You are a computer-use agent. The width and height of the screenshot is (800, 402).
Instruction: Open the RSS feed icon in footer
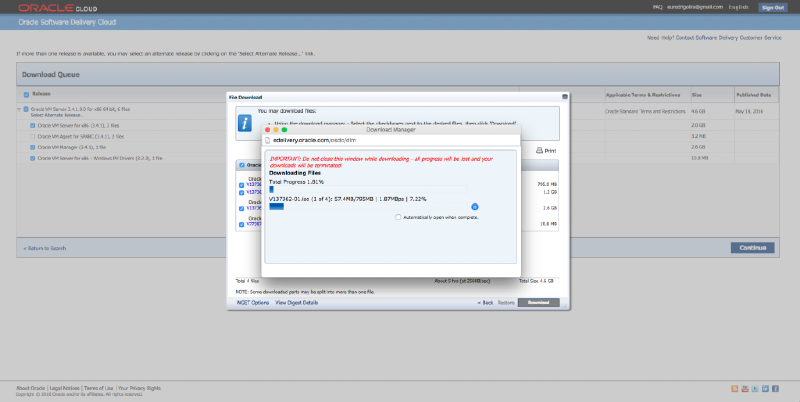pyautogui.click(x=735, y=387)
